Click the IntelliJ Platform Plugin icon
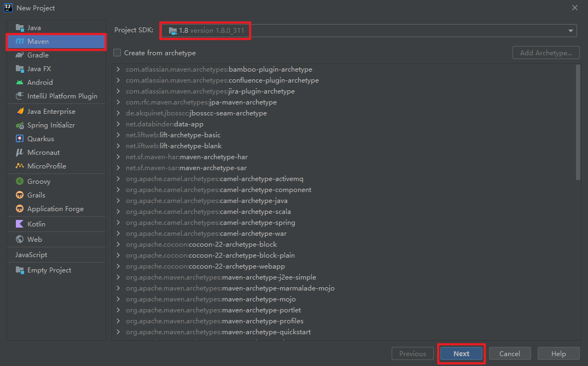The image size is (588, 366). pos(20,96)
